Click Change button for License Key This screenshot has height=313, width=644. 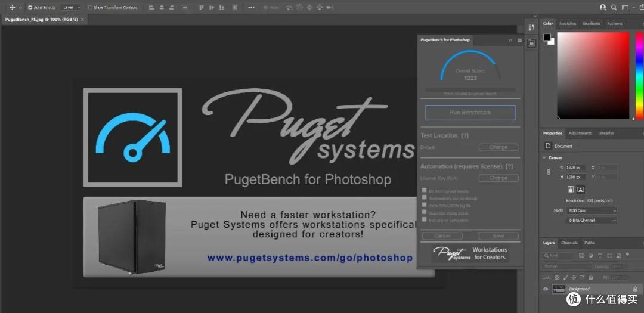[x=498, y=178]
